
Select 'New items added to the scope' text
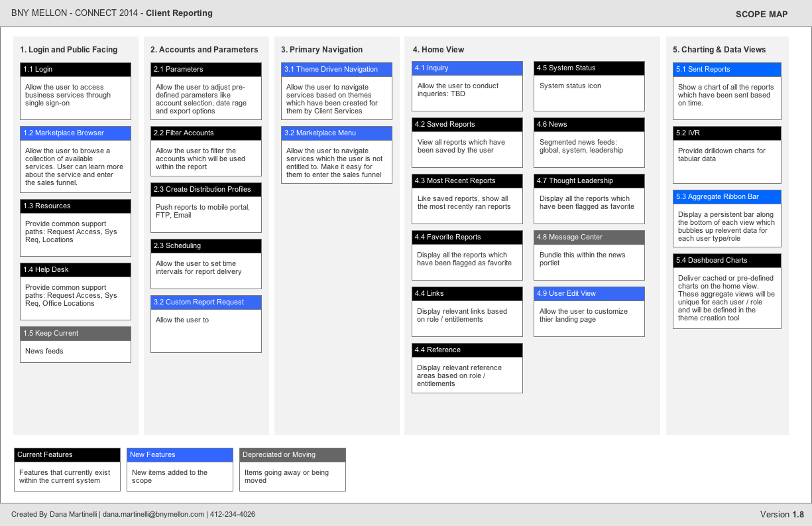(x=170, y=477)
